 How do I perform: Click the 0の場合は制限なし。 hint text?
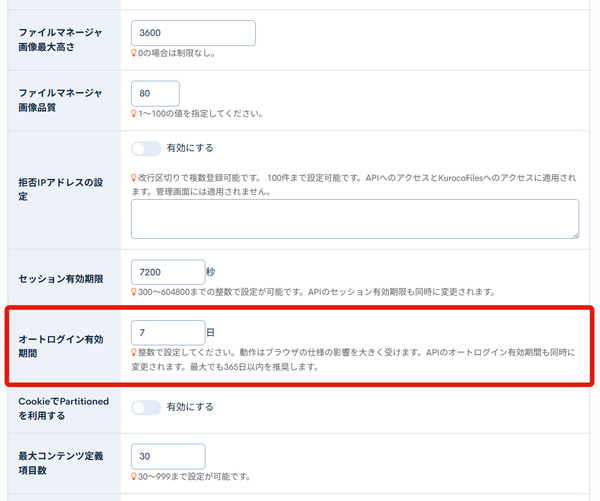[x=177, y=53]
